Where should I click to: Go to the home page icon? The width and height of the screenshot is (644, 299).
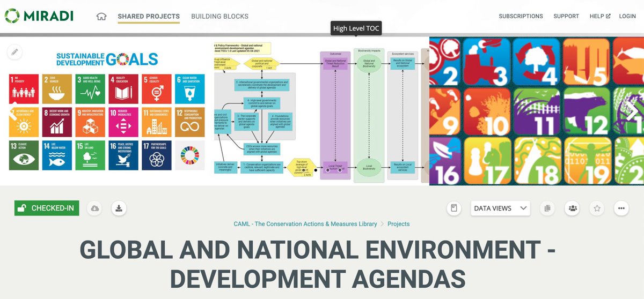click(x=101, y=16)
